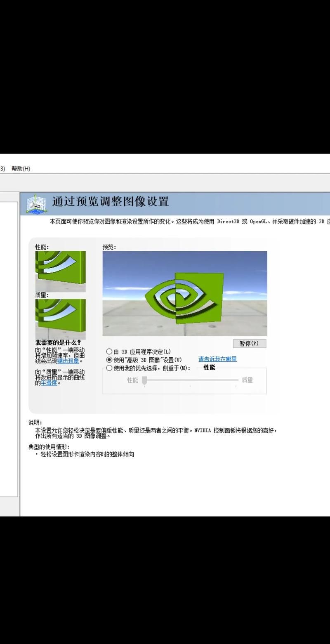This screenshot has width=330, height=644.
Task: Click the performance-quality slider handle
Action: [x=144, y=380]
